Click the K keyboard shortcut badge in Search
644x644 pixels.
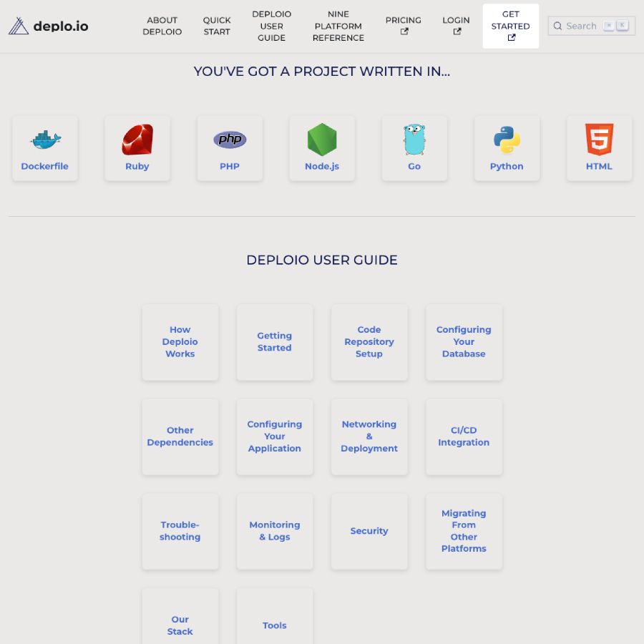623,26
